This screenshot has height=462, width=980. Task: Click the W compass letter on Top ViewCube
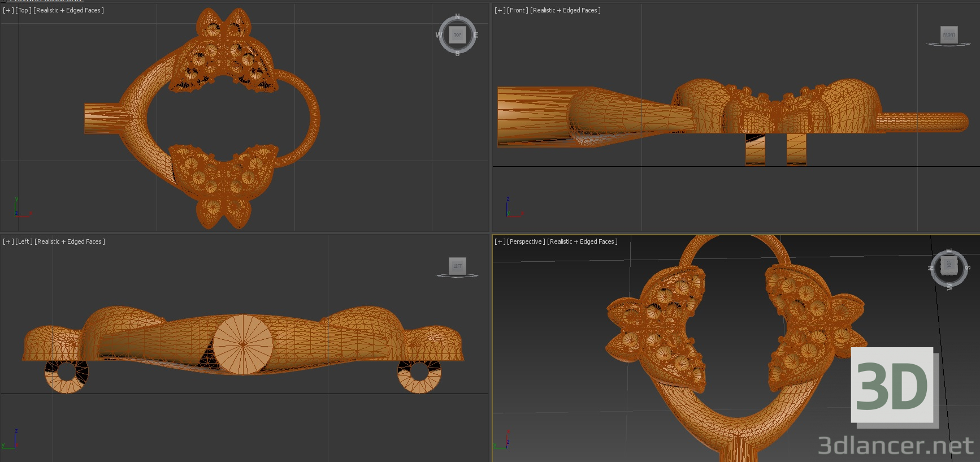point(439,35)
